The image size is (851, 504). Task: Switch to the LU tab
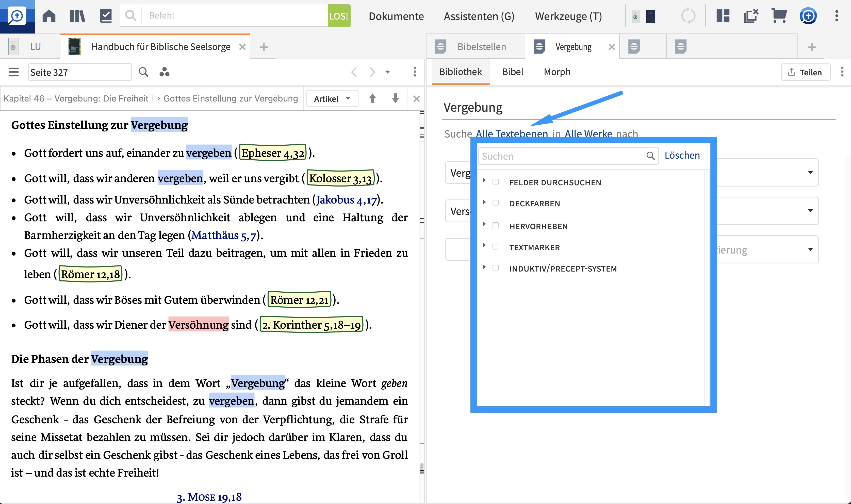pos(30,46)
